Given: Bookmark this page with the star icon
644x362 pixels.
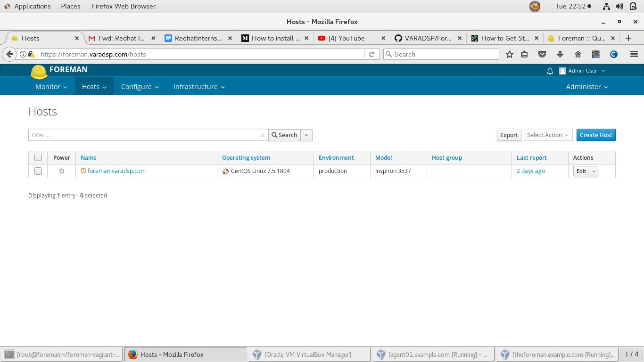Looking at the screenshot, I should point(509,54).
